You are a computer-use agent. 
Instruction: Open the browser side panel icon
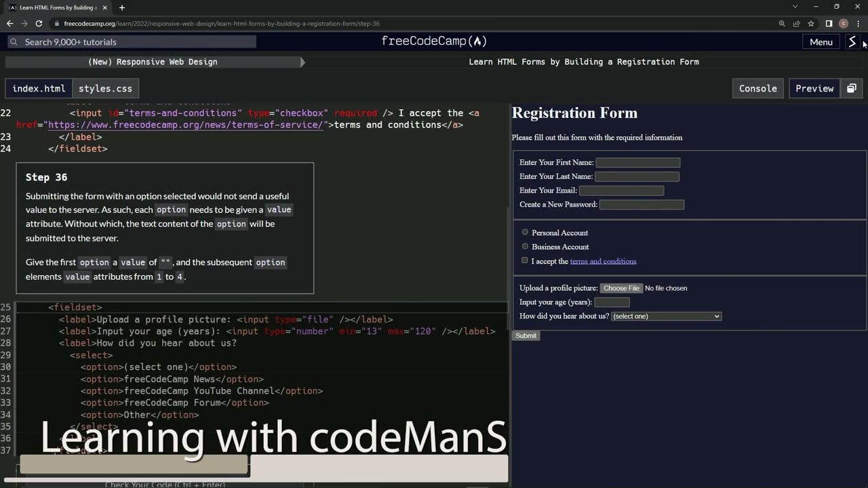point(829,23)
